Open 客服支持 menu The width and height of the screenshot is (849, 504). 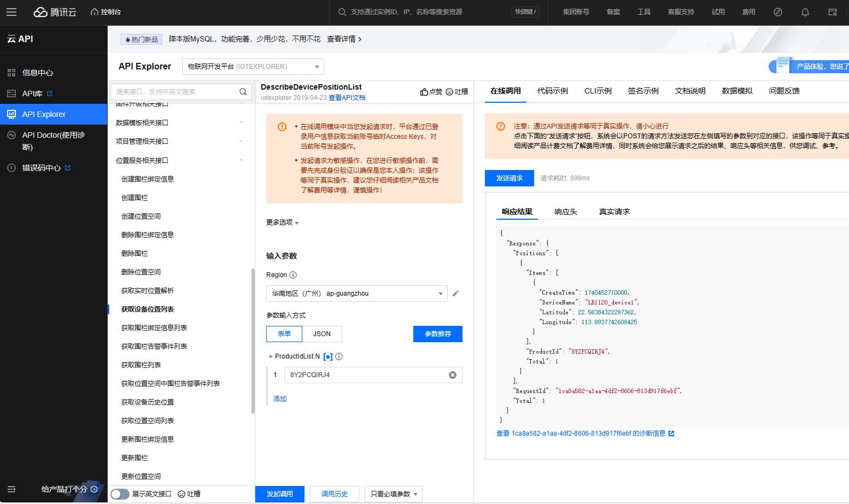681,12
